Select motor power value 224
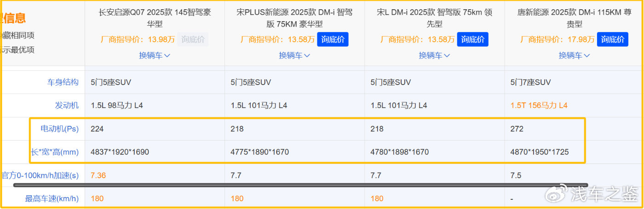The image size is (644, 209). [x=97, y=129]
